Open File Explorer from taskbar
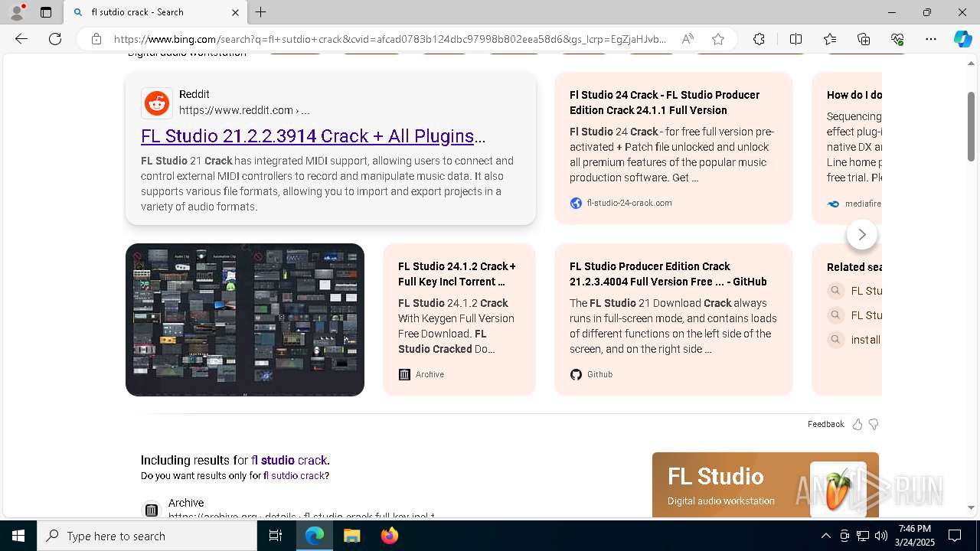The image size is (980, 551). (351, 536)
